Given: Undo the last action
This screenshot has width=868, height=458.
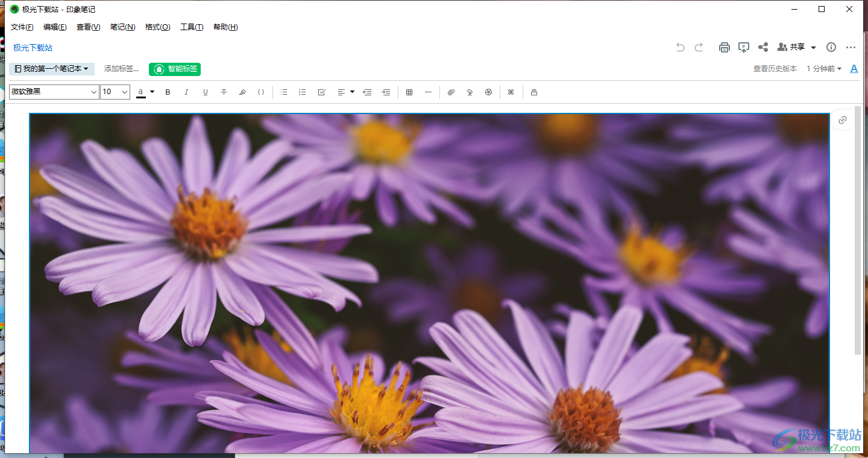Looking at the screenshot, I should pyautogui.click(x=680, y=47).
